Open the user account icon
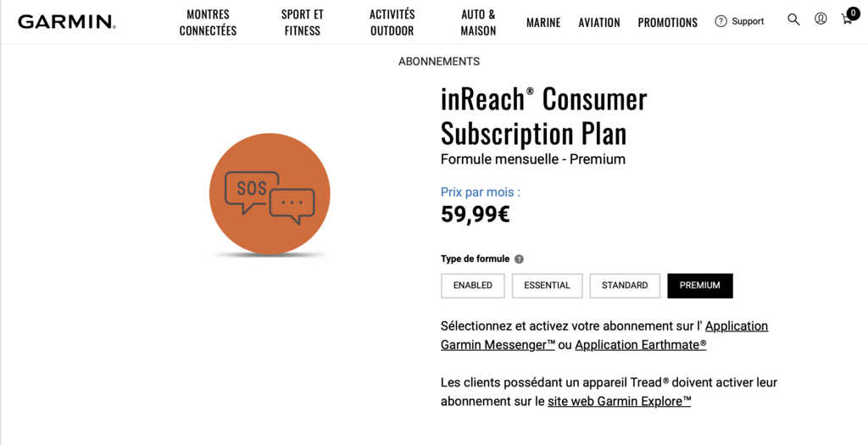Viewport: 868px width, 445px height. [821, 19]
